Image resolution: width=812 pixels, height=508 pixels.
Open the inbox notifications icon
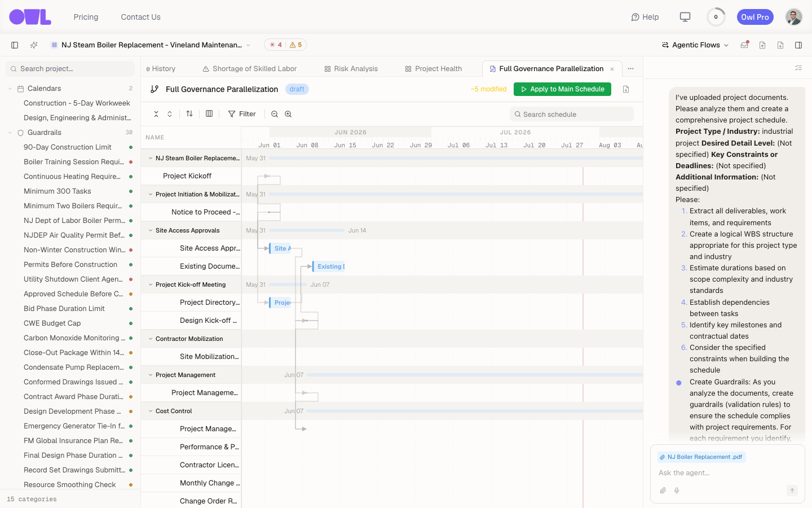[x=744, y=45]
